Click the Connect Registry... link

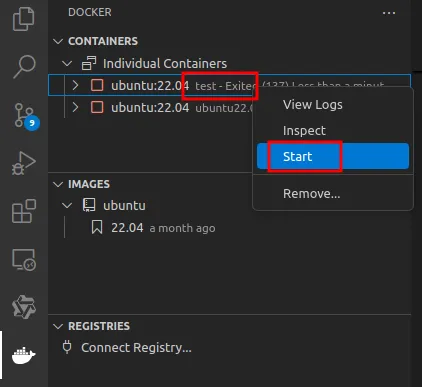[x=136, y=348]
